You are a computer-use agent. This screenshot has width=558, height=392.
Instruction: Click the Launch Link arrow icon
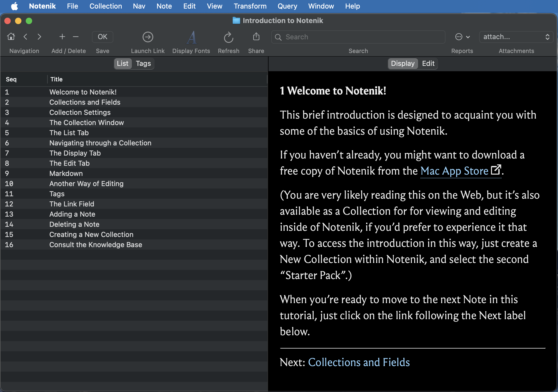pos(148,37)
